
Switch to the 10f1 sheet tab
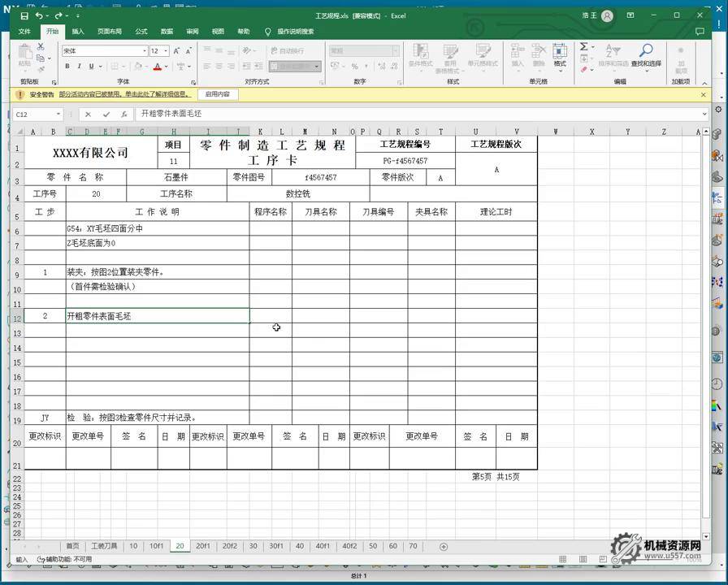[x=156, y=546]
